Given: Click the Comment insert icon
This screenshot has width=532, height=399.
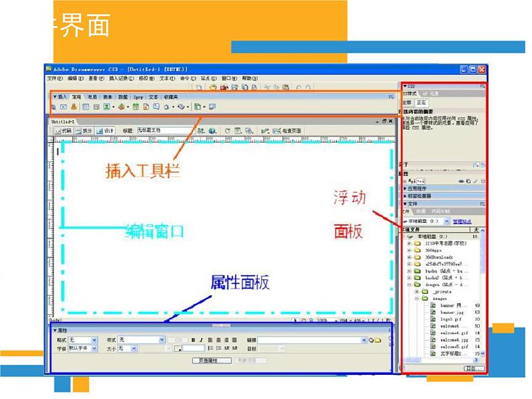Looking at the screenshot, I should click(156, 107).
